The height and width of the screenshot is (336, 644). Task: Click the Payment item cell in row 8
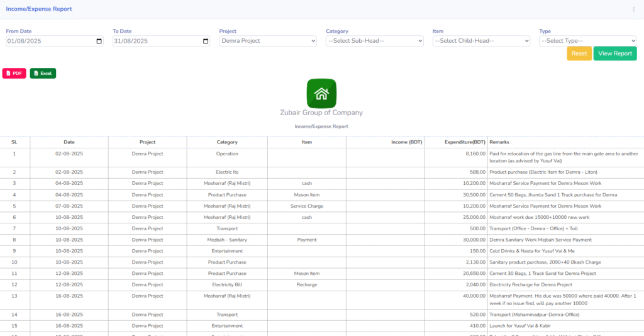pyautogui.click(x=307, y=240)
